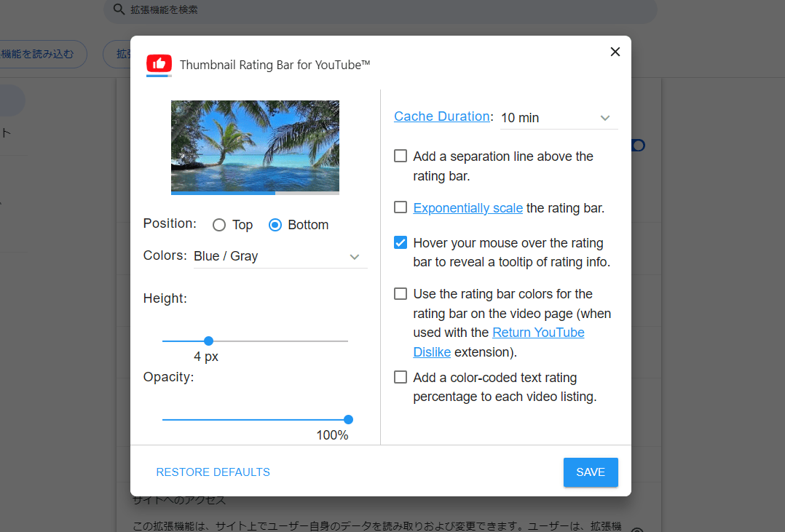Click the search magnifier icon
Viewport: 785px width, 532px height.
coord(119,9)
